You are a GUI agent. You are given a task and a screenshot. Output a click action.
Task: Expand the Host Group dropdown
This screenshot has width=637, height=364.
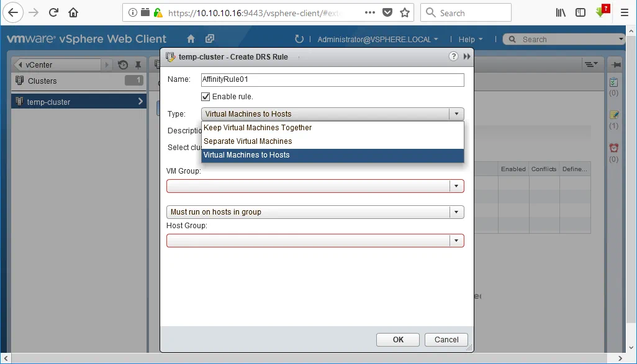(456, 241)
